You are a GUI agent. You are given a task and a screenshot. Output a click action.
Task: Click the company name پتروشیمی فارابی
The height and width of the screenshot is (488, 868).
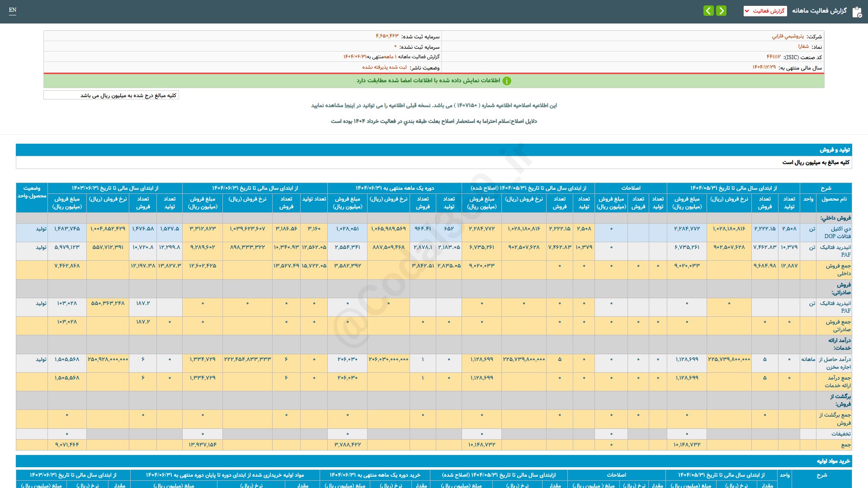pos(788,36)
